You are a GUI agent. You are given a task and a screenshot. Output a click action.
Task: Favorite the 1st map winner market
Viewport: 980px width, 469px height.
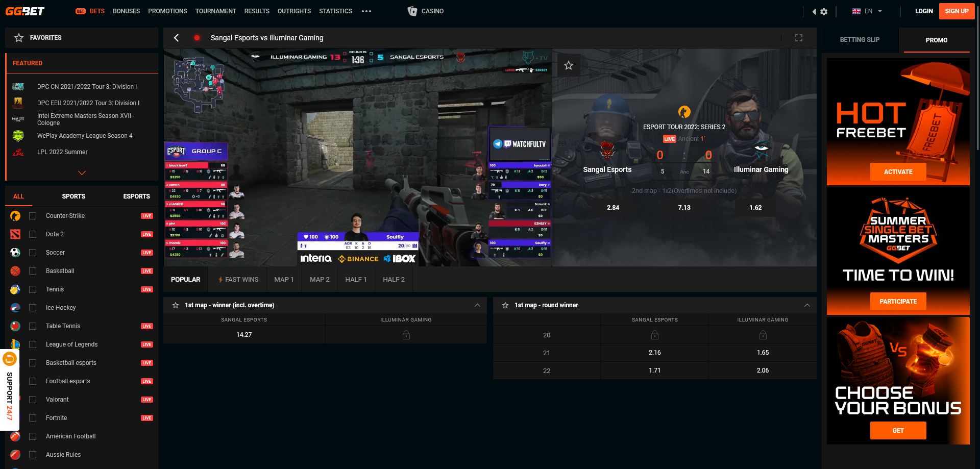click(176, 305)
